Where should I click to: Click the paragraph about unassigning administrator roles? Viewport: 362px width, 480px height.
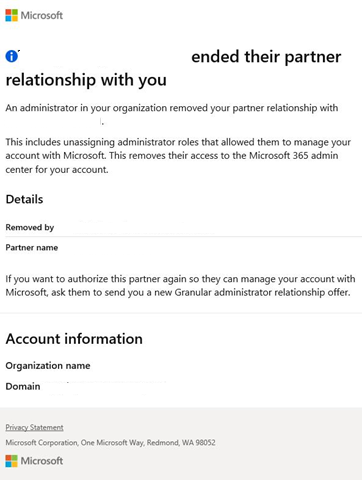coord(178,156)
